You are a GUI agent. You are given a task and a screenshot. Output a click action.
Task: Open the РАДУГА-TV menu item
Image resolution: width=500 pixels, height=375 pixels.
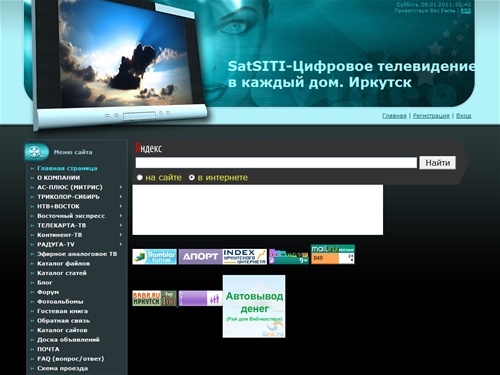(x=56, y=244)
